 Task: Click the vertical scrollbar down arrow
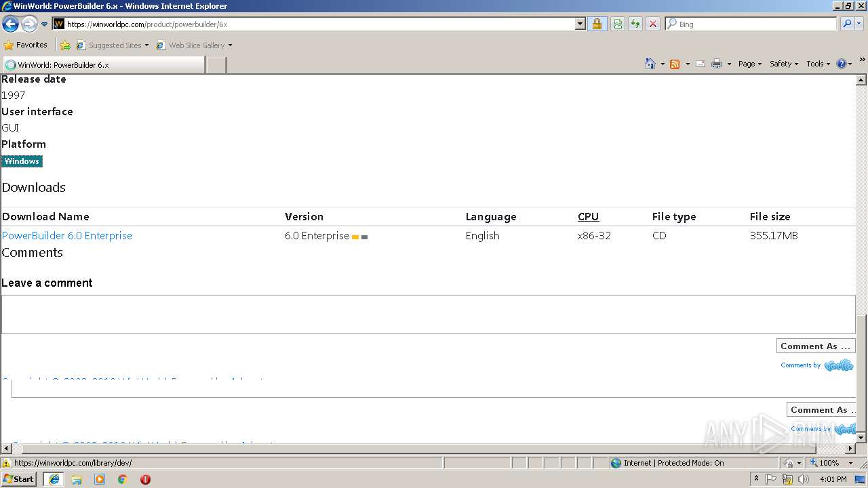861,438
